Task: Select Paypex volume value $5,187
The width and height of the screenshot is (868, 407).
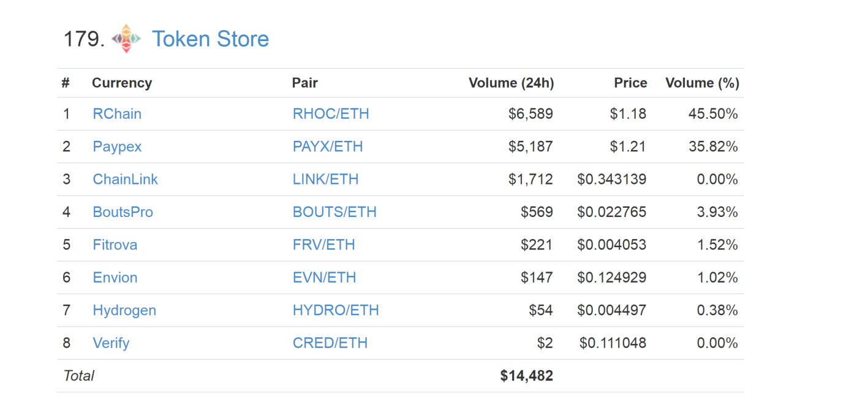Action: 530,146
